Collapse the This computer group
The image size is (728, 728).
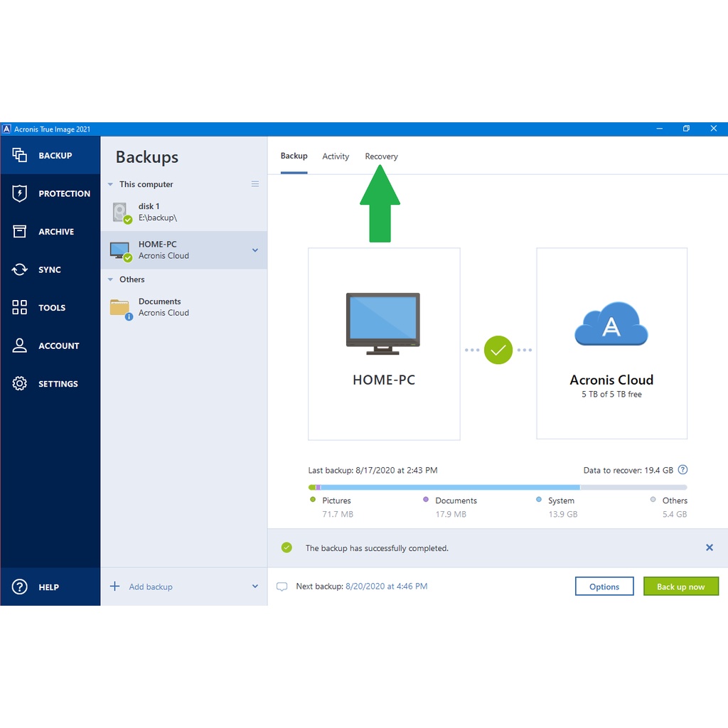tap(110, 184)
